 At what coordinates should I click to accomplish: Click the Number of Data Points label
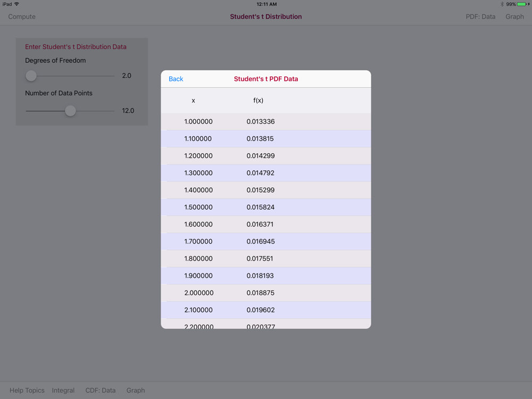tap(59, 93)
